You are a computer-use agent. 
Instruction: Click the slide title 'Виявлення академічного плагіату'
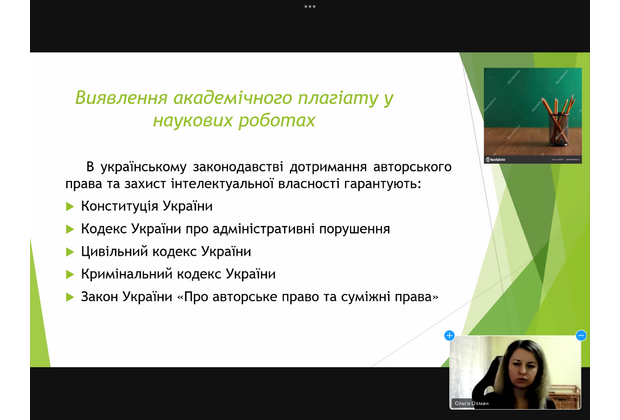click(x=234, y=109)
